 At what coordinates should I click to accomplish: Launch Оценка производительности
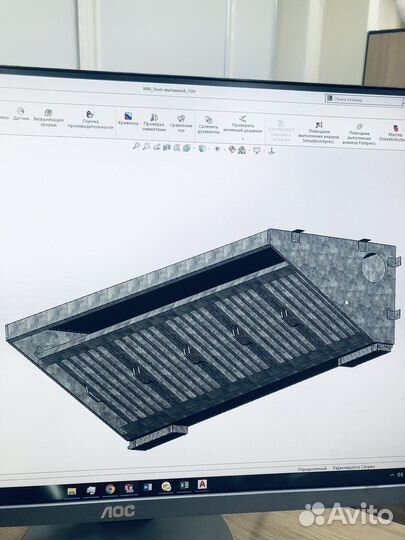90,120
